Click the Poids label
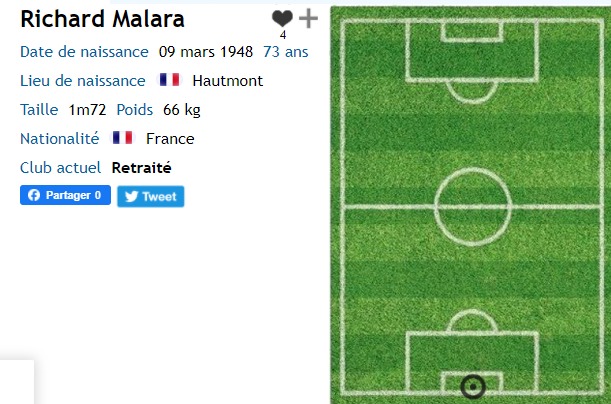Screen dimensions: 611x404 134,109
